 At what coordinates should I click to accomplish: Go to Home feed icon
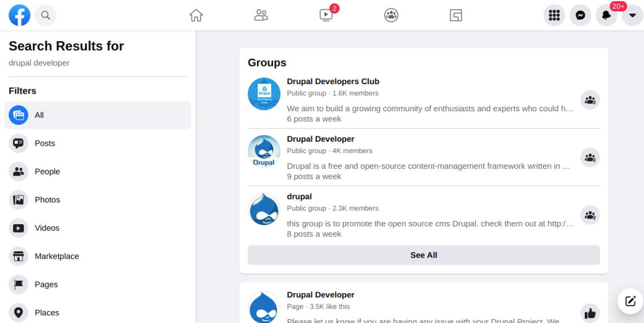(196, 15)
